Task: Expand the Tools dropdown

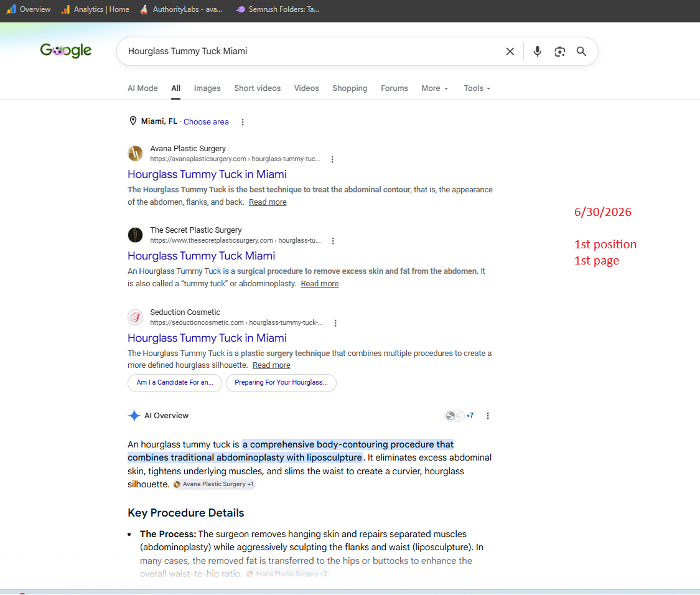Action: point(477,88)
